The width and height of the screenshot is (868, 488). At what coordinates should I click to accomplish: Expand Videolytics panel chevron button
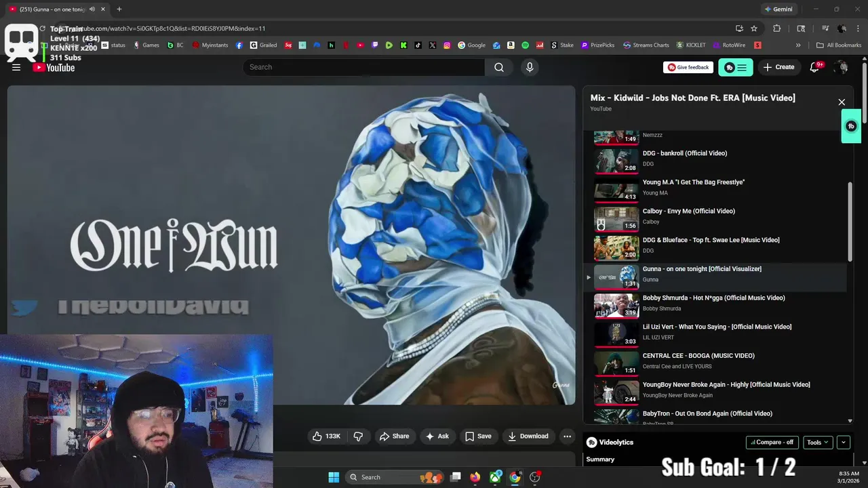coord(844,442)
